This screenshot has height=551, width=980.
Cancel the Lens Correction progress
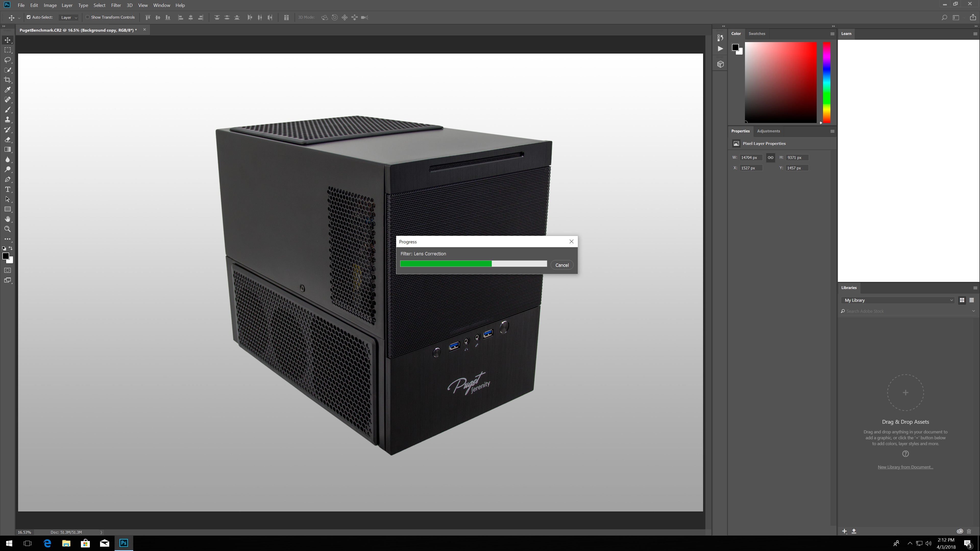(562, 265)
